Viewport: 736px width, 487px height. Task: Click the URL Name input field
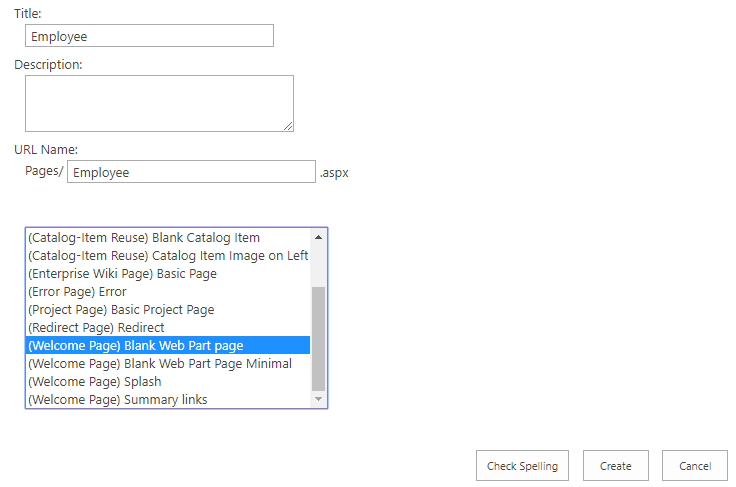(191, 172)
